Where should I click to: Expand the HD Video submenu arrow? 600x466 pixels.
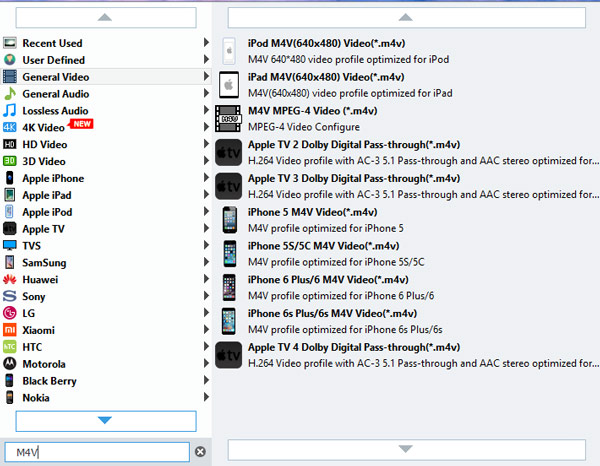tap(206, 145)
